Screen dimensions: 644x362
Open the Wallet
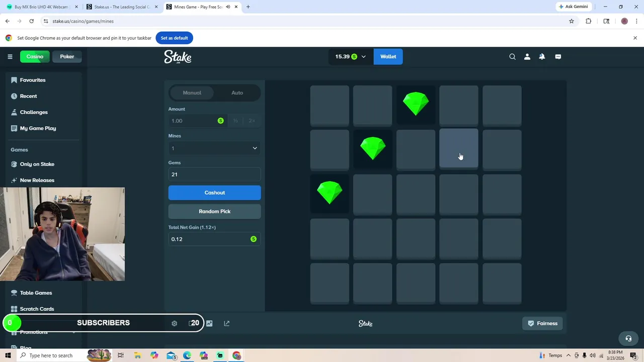tap(388, 57)
